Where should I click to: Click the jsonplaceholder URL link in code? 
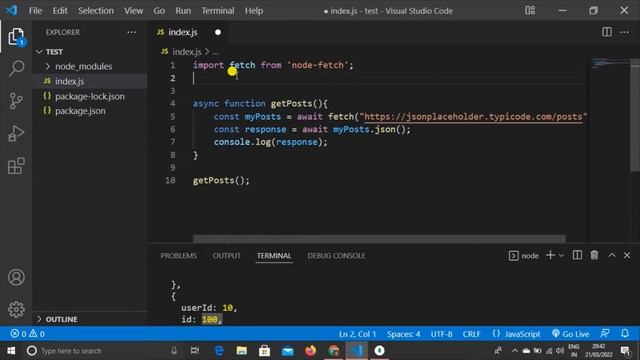click(x=473, y=117)
